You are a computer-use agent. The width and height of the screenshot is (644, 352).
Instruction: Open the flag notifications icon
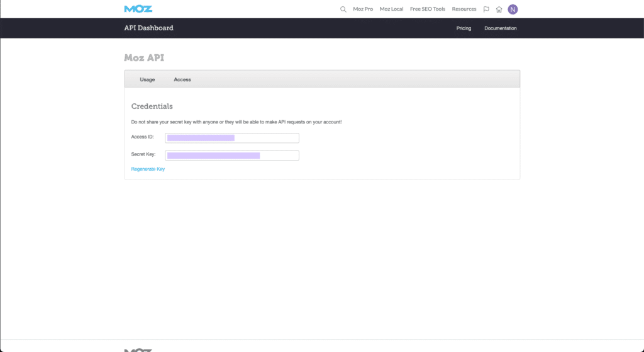coord(486,9)
